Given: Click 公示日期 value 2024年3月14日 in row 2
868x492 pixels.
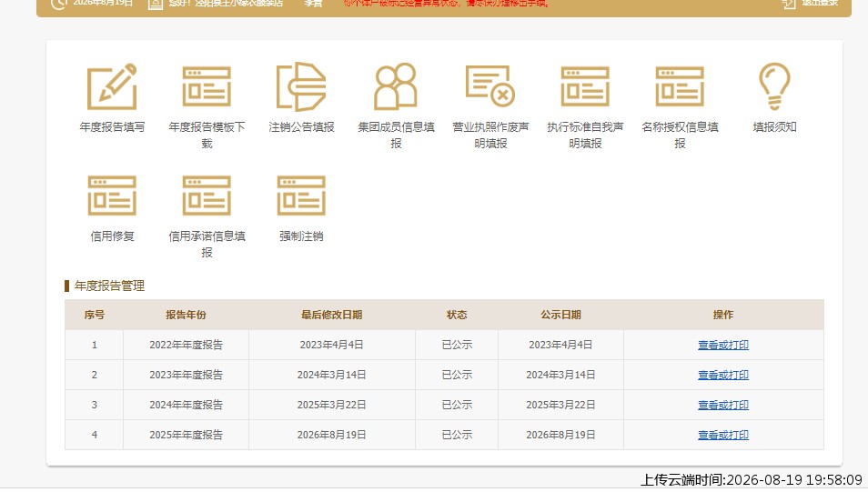Looking at the screenshot, I should coord(560,375).
